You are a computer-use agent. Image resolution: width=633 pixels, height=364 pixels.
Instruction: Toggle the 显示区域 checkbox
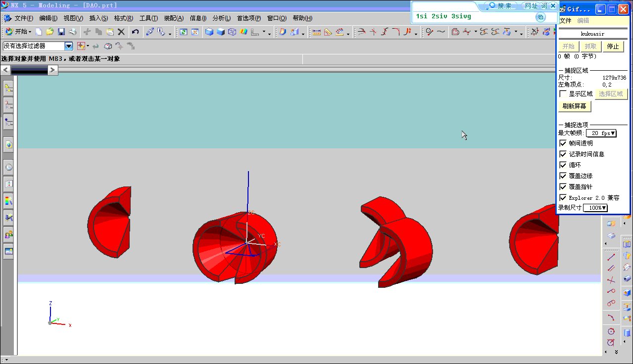pos(563,94)
